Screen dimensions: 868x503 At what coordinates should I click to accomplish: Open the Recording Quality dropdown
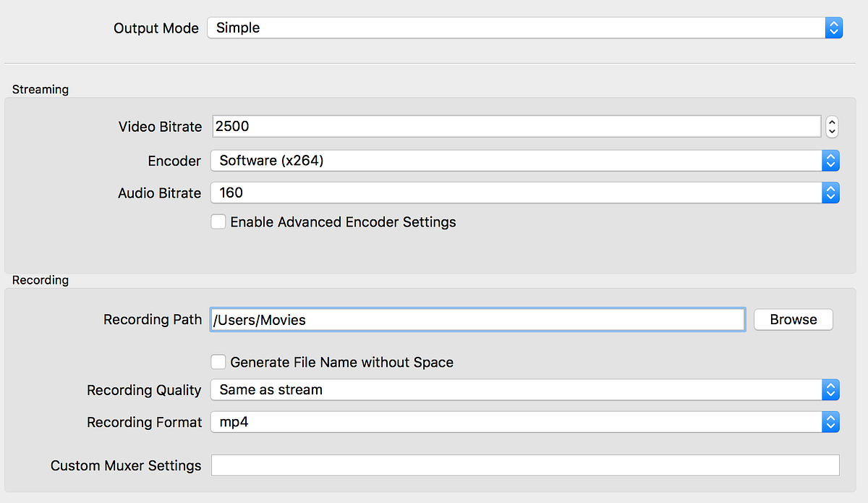coord(515,389)
